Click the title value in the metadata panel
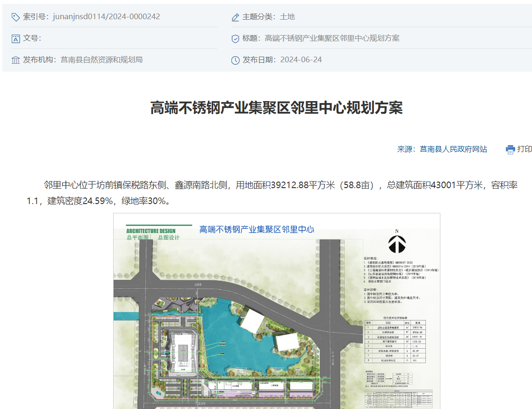The height and width of the screenshot is (409, 532). pos(332,38)
